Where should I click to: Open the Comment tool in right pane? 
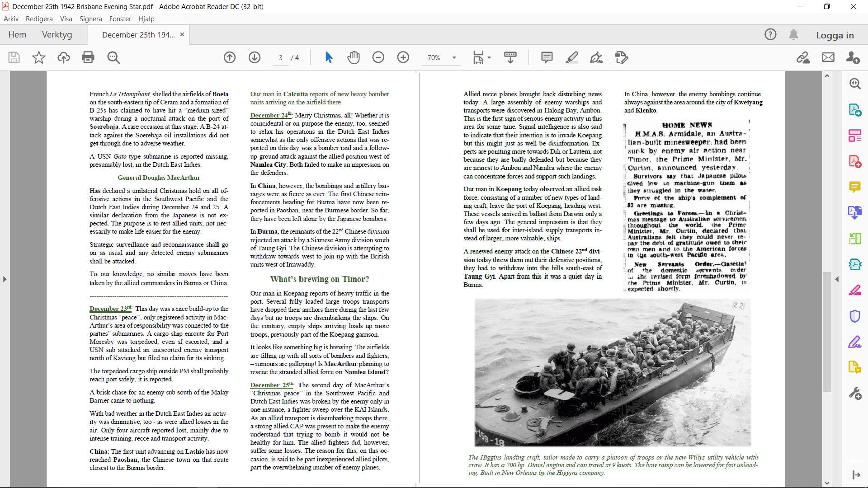[x=855, y=187]
